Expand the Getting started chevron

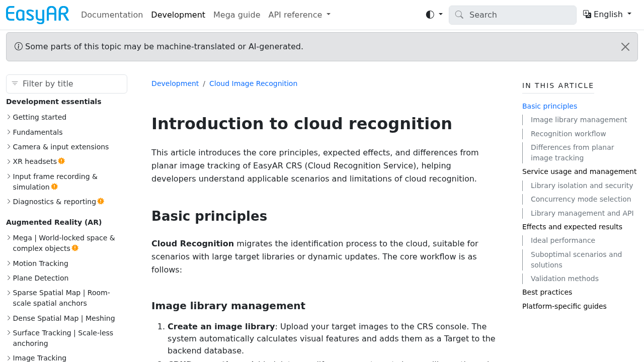[x=9, y=117]
